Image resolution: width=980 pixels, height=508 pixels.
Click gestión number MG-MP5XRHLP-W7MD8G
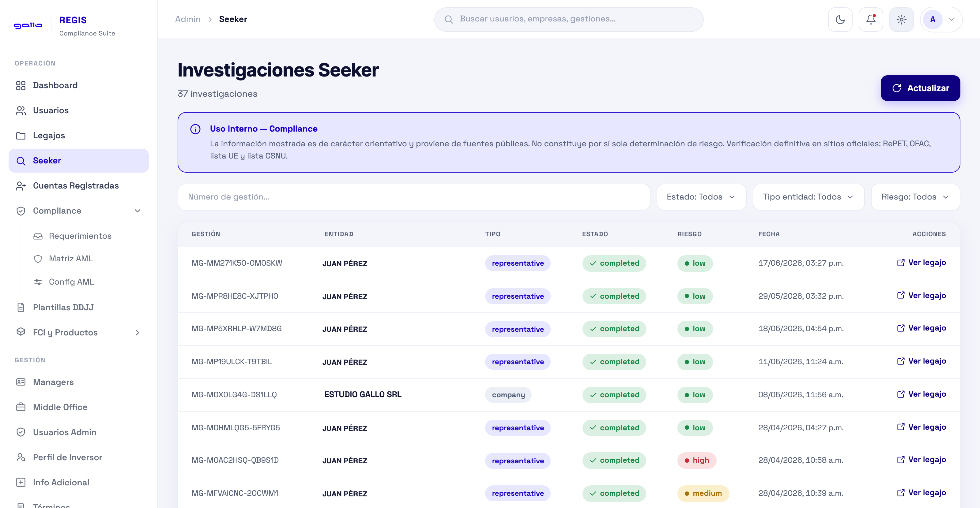[237, 329]
